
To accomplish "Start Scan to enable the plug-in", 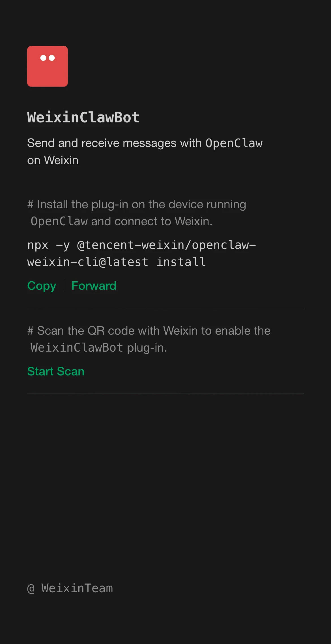I will 56,371.
